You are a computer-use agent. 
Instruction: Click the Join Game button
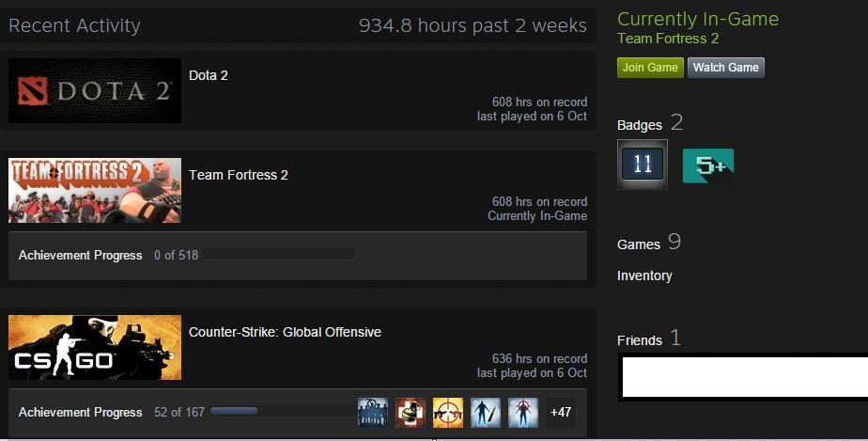click(650, 68)
